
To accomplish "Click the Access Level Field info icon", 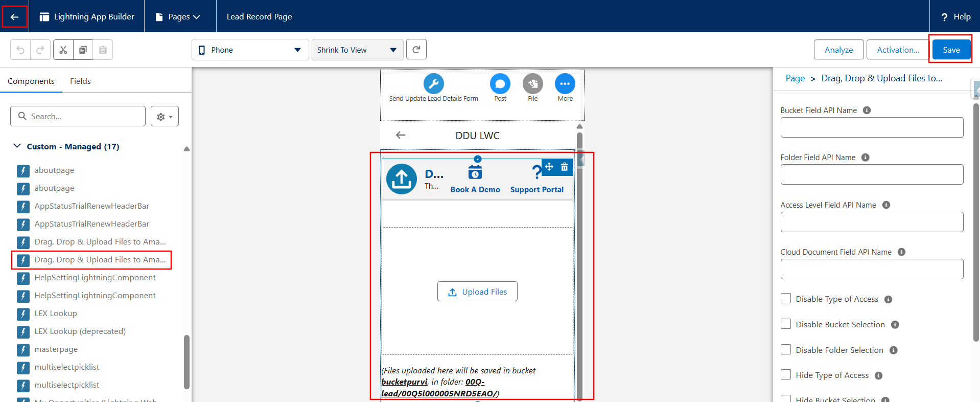I will 886,205.
